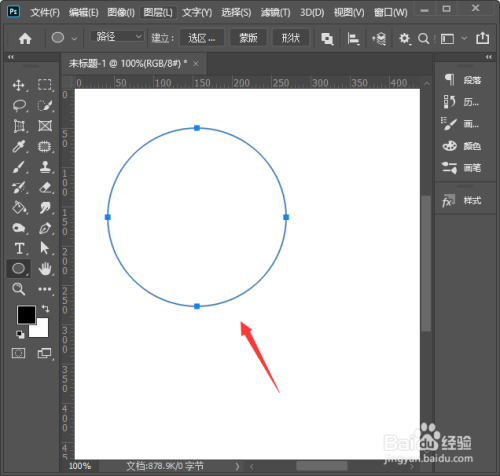Open the 编辑(E) menu
The height and width of the screenshot is (476, 500).
[x=84, y=13]
